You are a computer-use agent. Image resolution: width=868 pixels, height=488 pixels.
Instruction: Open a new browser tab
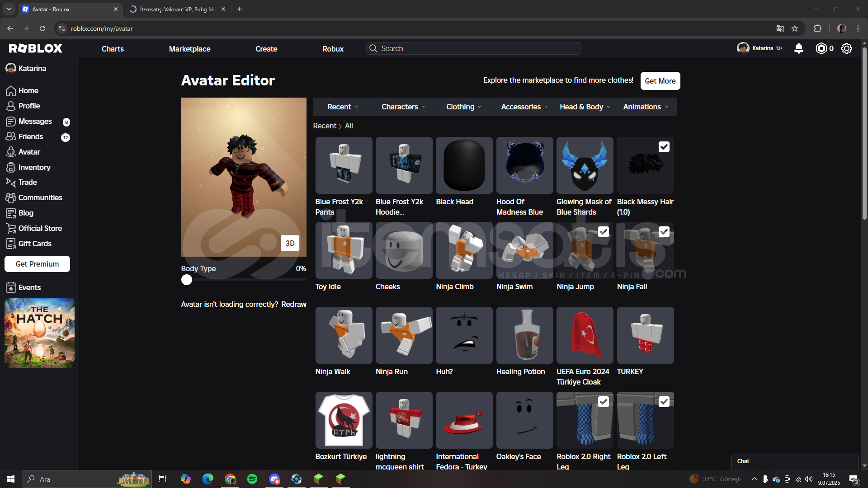pos(240,9)
